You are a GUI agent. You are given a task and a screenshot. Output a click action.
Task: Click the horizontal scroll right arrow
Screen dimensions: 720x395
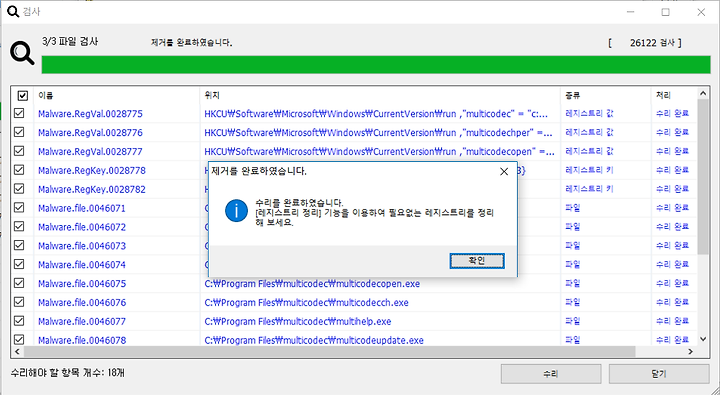pyautogui.click(x=690, y=352)
